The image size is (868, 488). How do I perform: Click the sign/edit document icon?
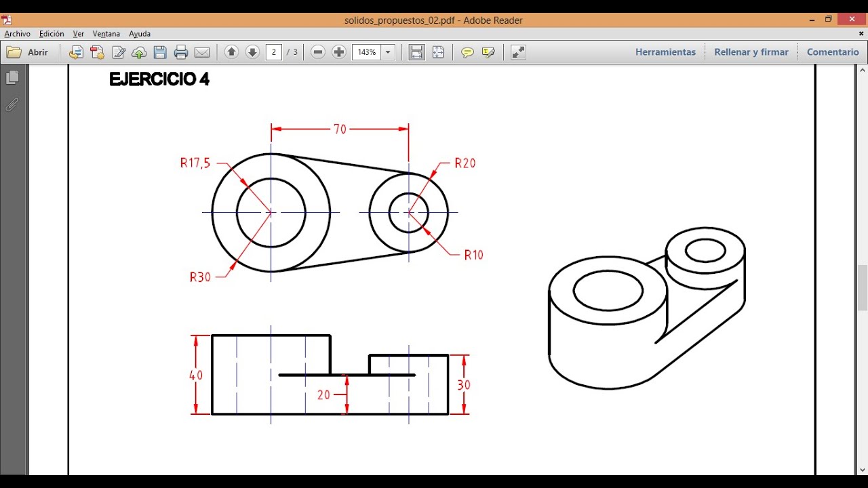click(119, 52)
